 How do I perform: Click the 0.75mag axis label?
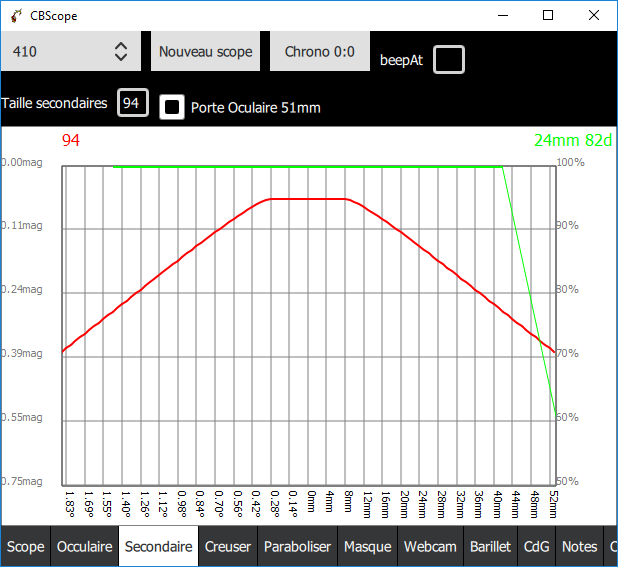click(22, 481)
